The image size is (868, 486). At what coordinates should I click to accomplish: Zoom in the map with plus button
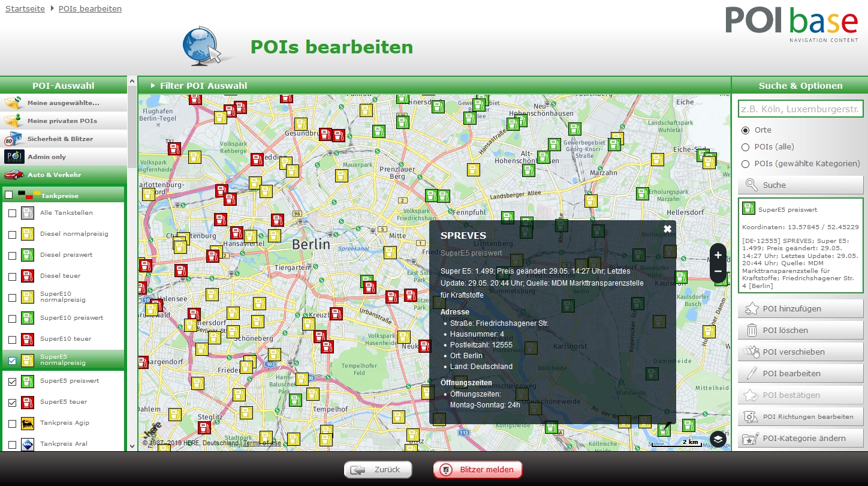pyautogui.click(x=718, y=256)
